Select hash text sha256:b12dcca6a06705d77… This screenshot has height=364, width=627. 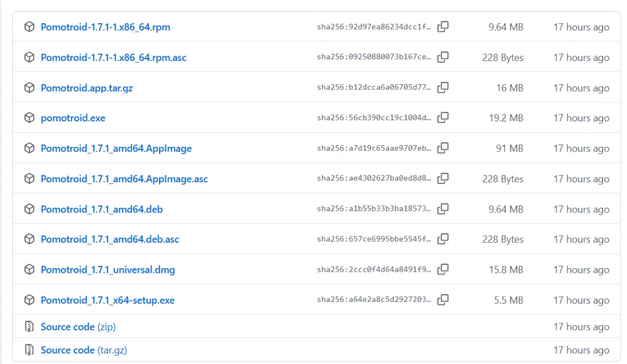pos(374,87)
